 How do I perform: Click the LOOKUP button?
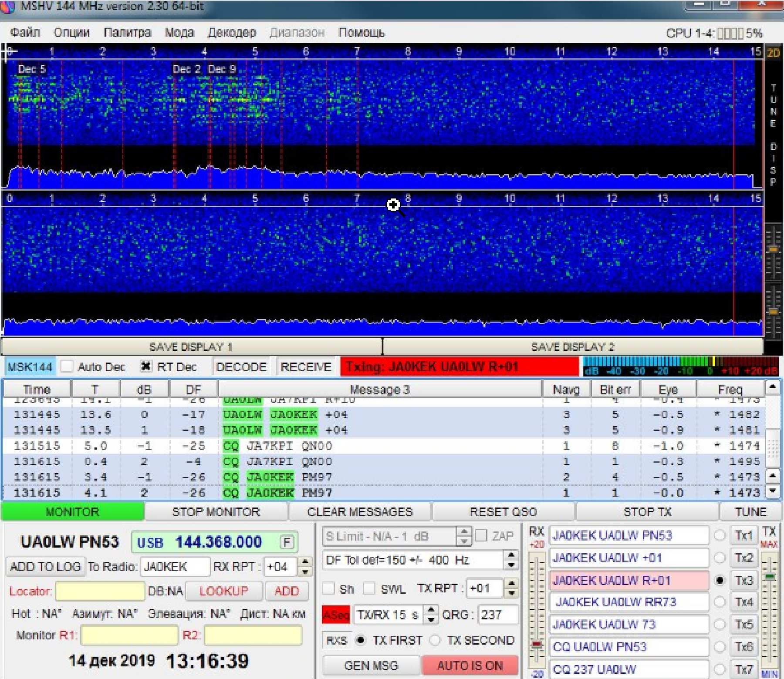click(x=224, y=591)
